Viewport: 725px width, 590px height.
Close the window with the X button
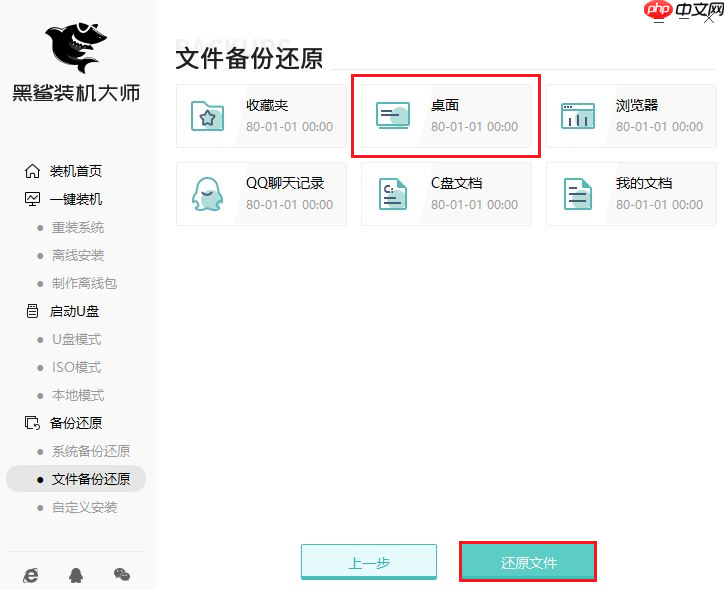709,17
